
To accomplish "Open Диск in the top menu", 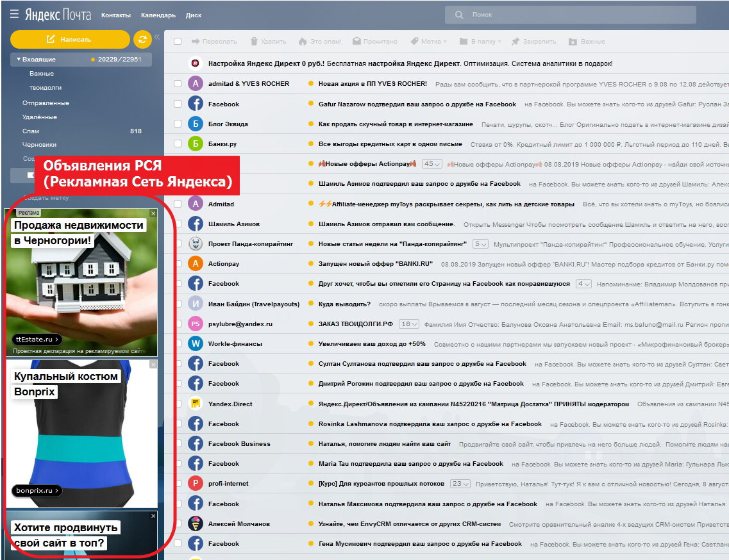I will 194,15.
